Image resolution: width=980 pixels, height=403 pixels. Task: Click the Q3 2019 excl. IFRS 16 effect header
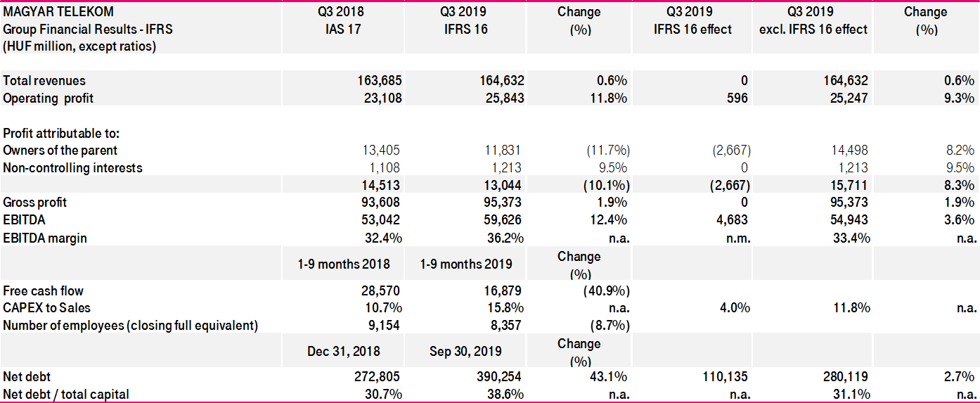813,20
